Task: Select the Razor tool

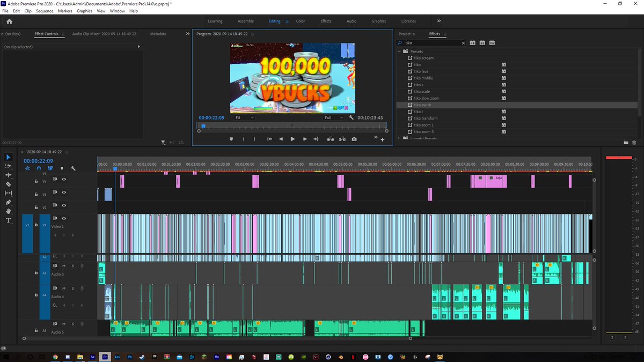Action: click(8, 184)
